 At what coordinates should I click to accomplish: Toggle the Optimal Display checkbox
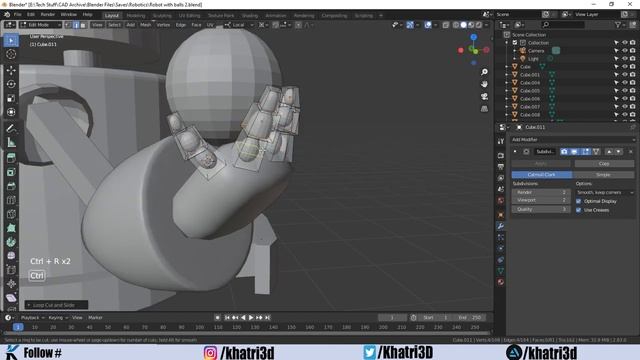[x=578, y=201]
